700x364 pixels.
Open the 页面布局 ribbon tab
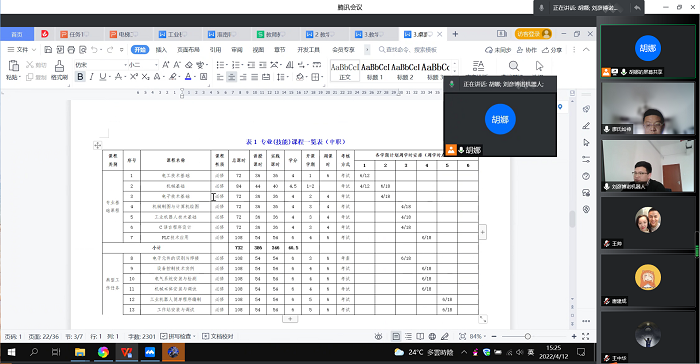(x=188, y=50)
